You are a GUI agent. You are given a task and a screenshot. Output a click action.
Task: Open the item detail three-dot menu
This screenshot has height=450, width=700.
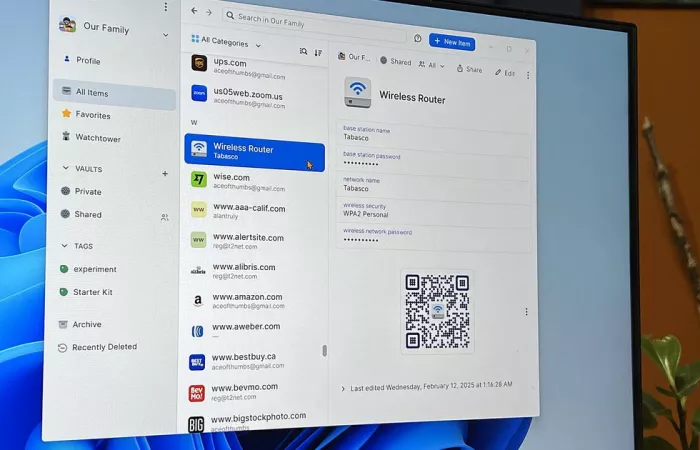point(528,75)
